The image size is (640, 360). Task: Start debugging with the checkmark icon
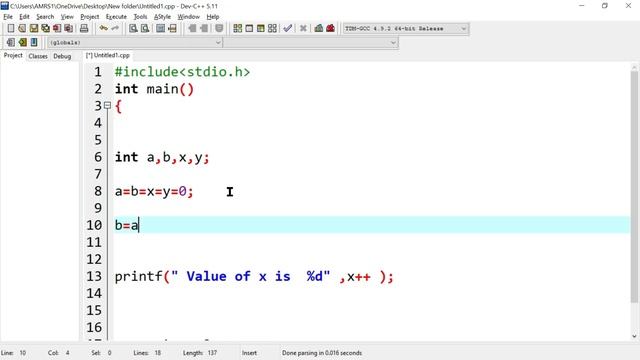click(288, 28)
